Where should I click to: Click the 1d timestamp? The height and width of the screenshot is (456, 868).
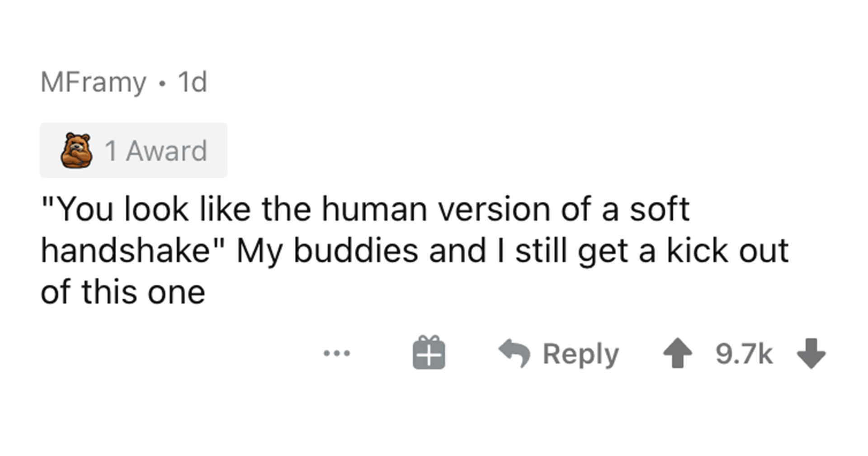tap(192, 82)
